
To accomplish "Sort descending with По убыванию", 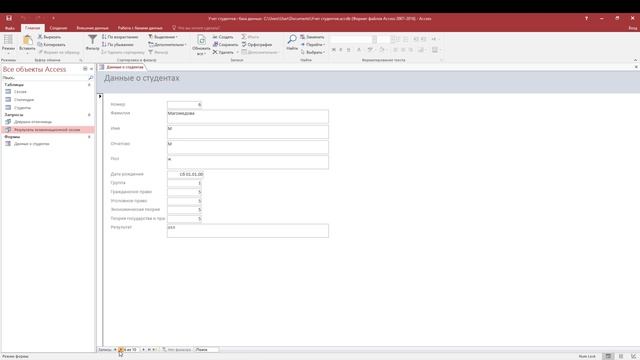I will coord(118,44).
